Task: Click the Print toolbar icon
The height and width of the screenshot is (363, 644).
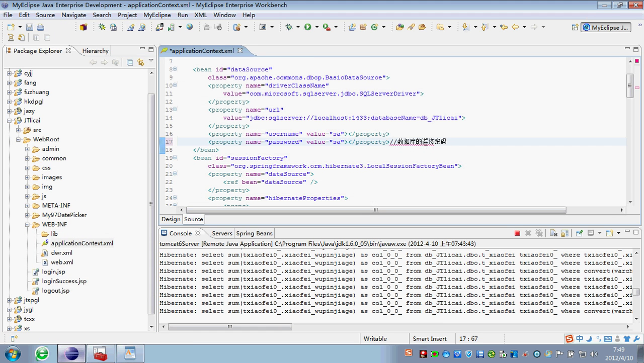Action: click(x=41, y=27)
